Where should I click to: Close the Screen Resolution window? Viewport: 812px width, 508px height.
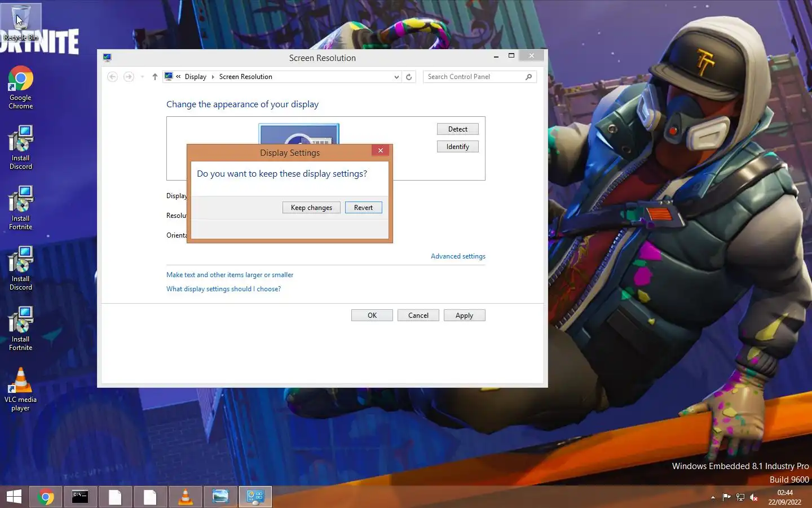point(531,55)
